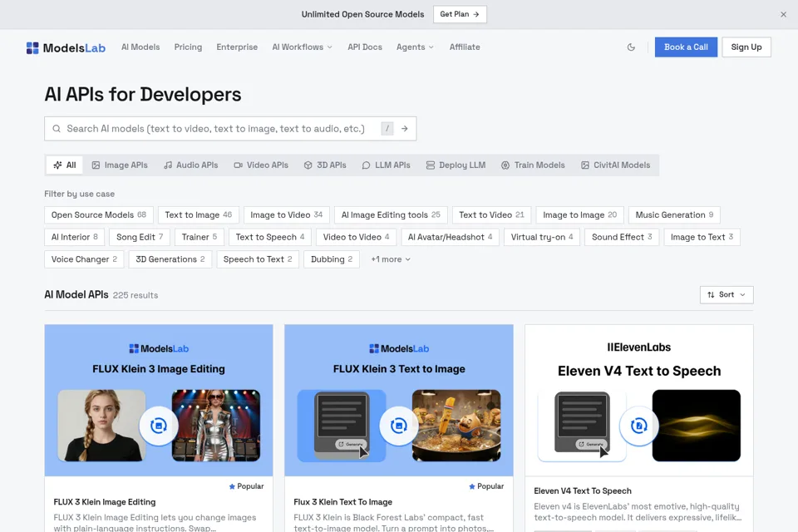Click the Popular star on Image Editing card
Image resolution: width=798 pixels, height=532 pixels.
point(232,486)
